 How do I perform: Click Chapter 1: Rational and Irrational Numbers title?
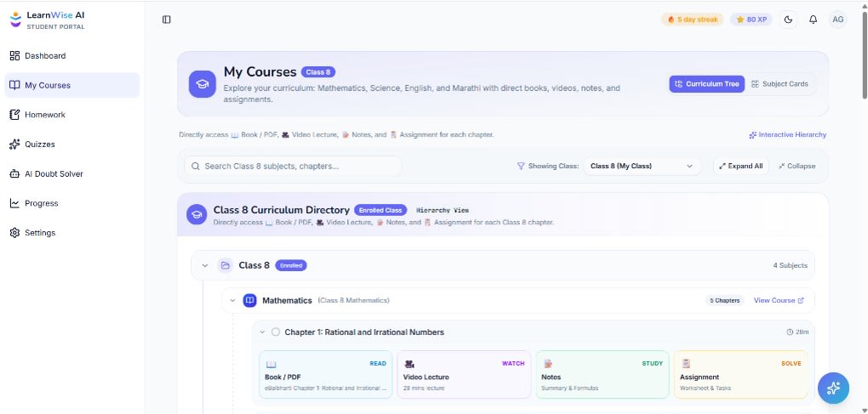(364, 332)
